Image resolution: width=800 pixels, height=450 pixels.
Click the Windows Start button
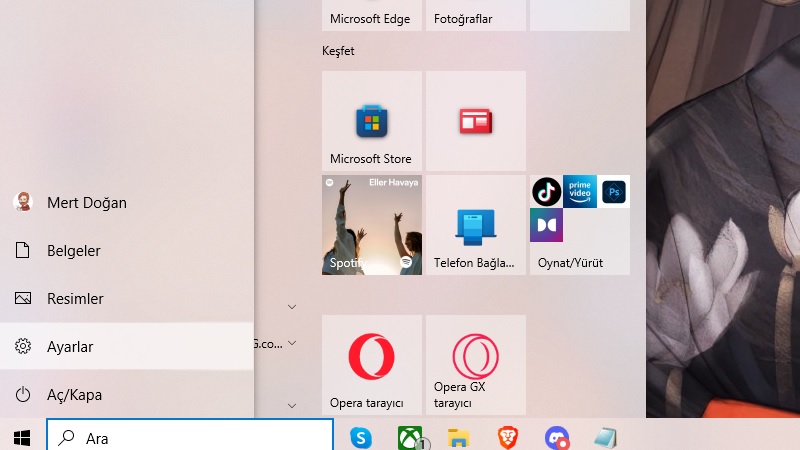[x=22, y=437]
